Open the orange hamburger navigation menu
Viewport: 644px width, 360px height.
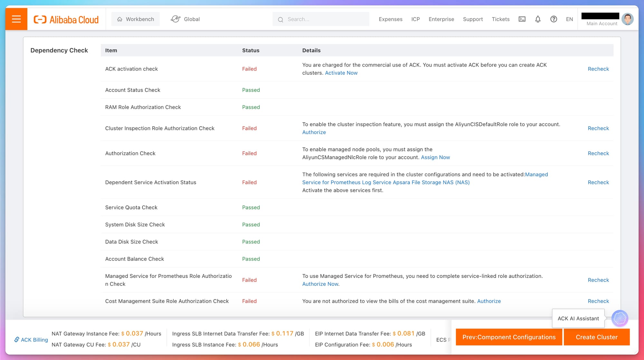point(16,19)
